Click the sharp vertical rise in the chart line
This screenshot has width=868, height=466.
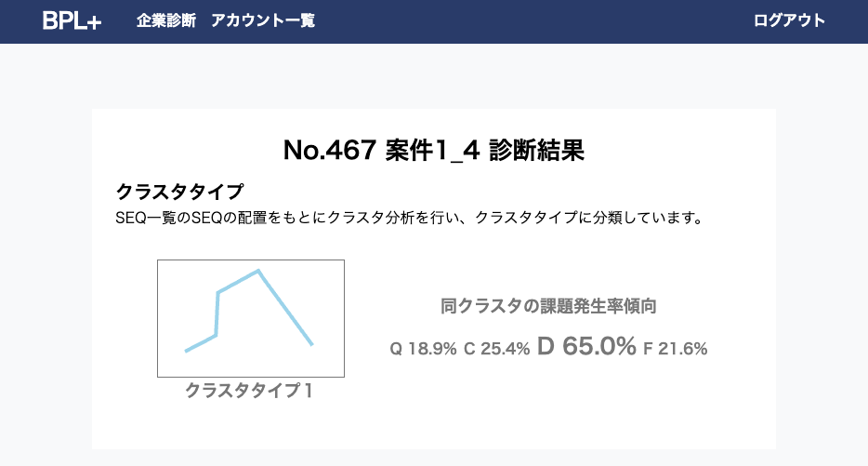click(217, 314)
